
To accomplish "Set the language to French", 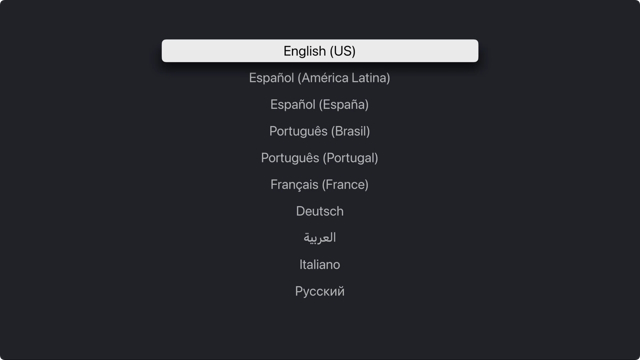I will (320, 184).
